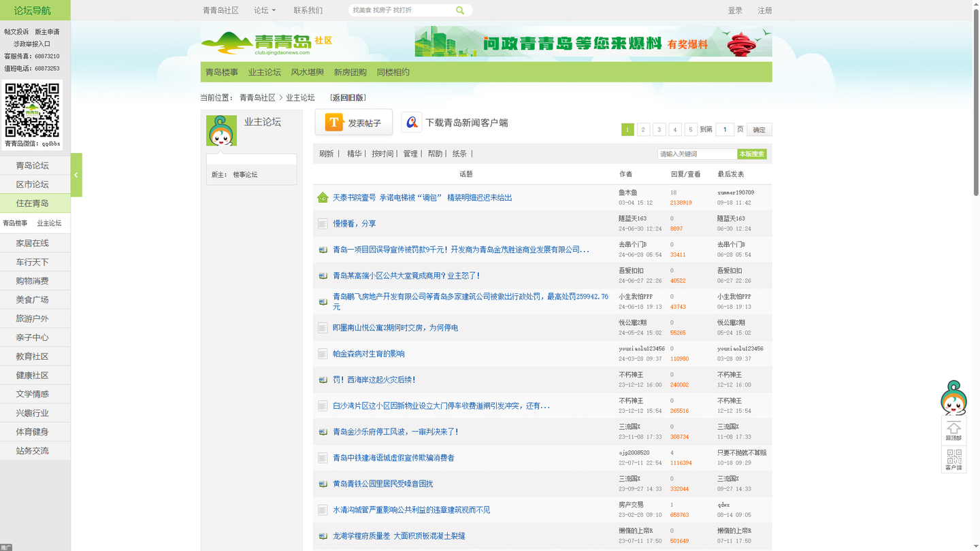
Task: Click moderator name 楼事论坛
Action: coord(245,175)
